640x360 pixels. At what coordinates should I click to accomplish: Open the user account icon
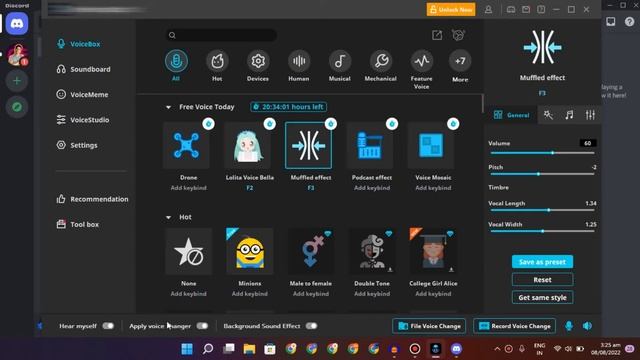coord(488,9)
